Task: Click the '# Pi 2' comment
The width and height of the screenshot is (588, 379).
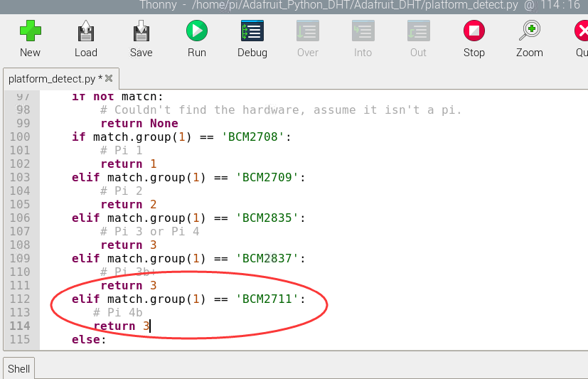Action: [122, 191]
